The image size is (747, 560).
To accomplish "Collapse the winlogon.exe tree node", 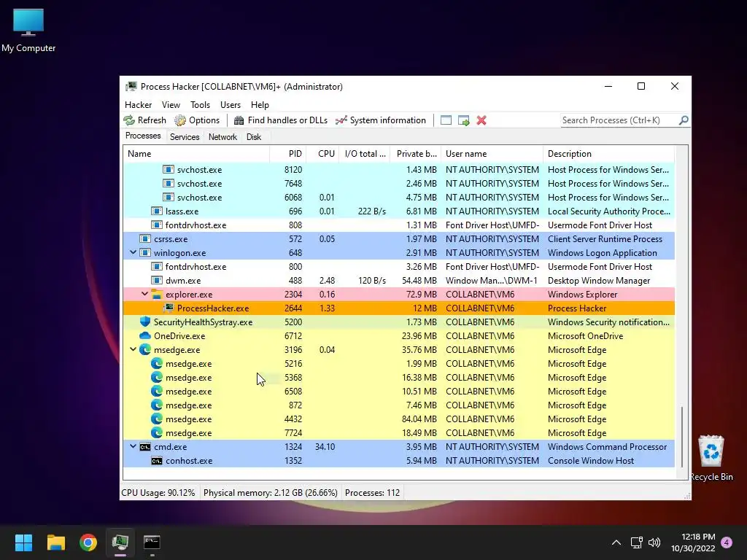I will pos(133,252).
